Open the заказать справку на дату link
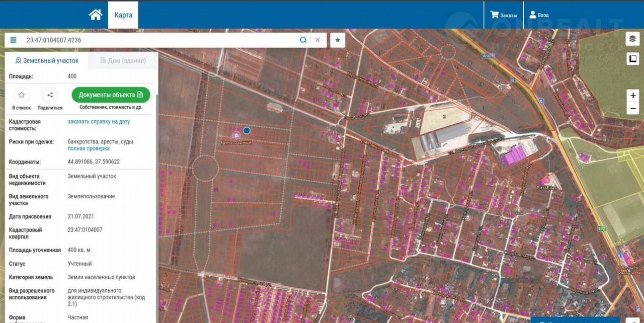The height and width of the screenshot is (323, 644). pos(99,122)
